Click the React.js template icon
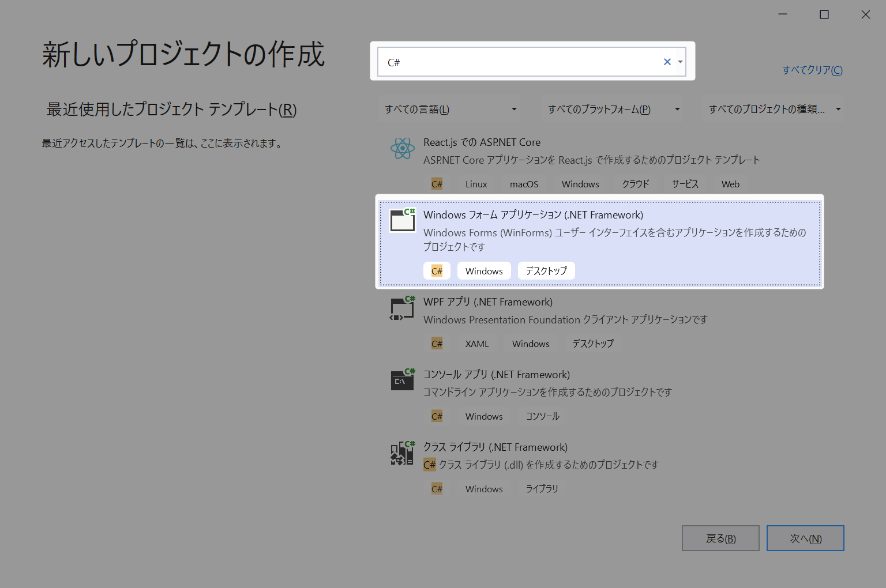886x588 pixels. pyautogui.click(x=402, y=149)
